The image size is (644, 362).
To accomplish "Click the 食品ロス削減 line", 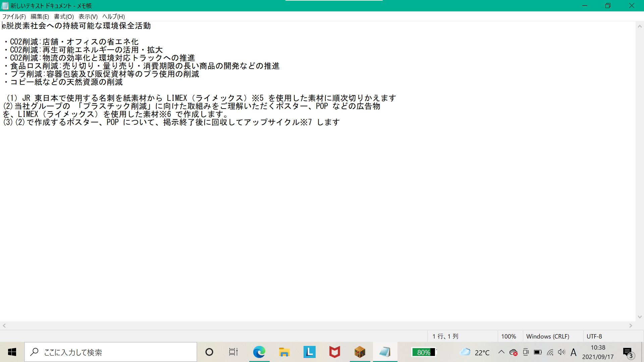I will (141, 66).
